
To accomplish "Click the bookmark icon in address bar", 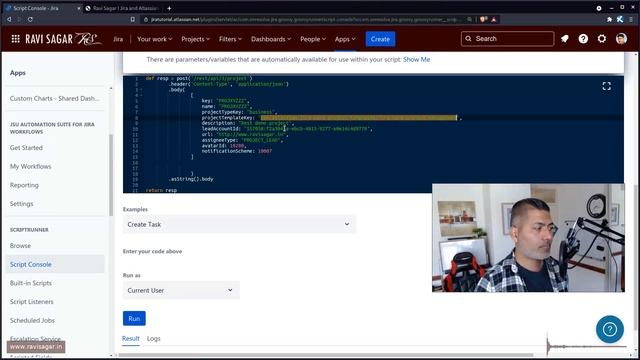I will 132,19.
